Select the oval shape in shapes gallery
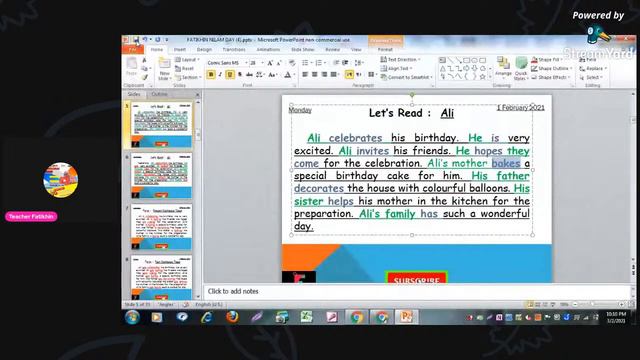The width and height of the screenshot is (640, 360). click(475, 60)
